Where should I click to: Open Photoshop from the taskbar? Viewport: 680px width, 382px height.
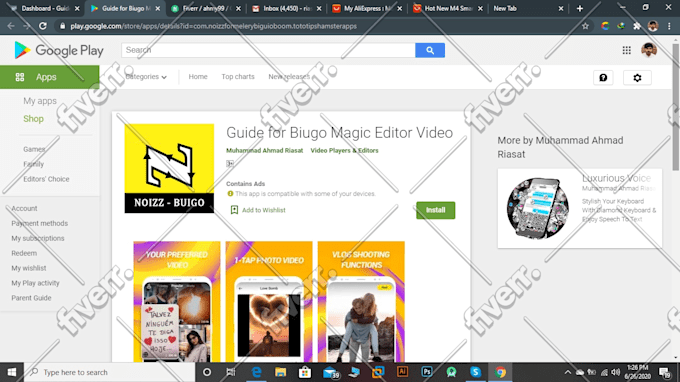coord(427,372)
